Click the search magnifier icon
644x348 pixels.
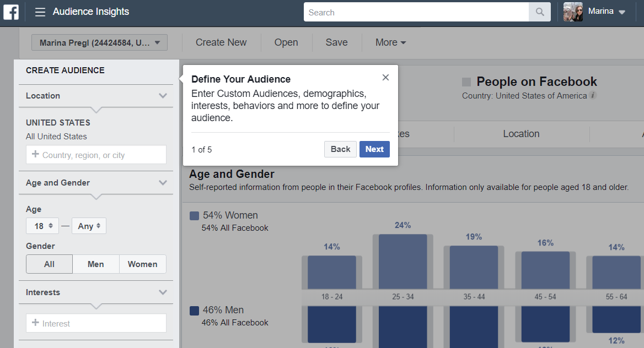pos(540,12)
